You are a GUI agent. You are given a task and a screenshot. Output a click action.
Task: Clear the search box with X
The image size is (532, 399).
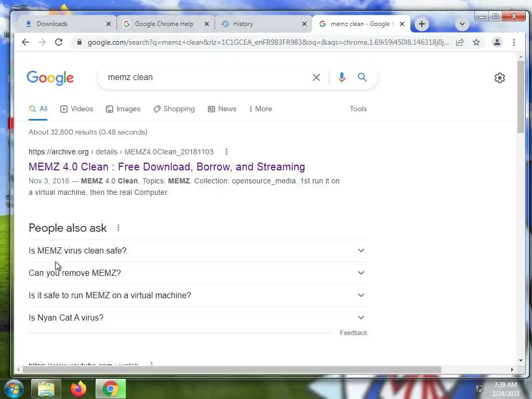coord(316,77)
